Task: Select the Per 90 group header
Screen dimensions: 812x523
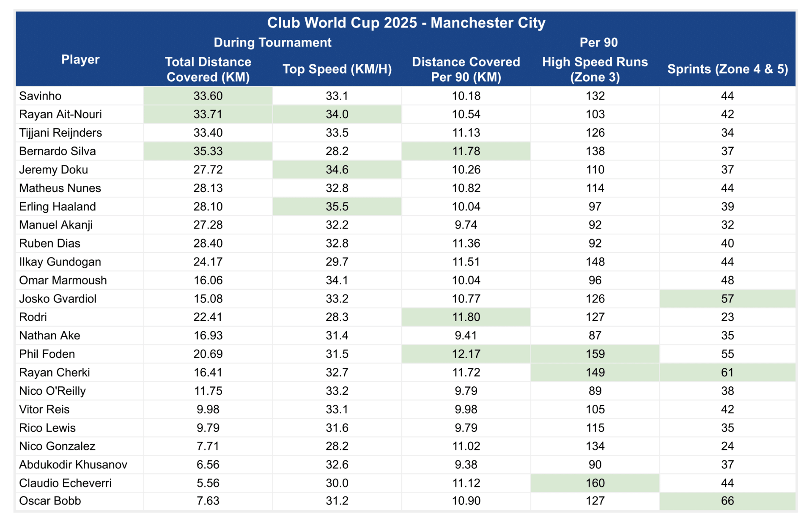Action: click(x=598, y=43)
